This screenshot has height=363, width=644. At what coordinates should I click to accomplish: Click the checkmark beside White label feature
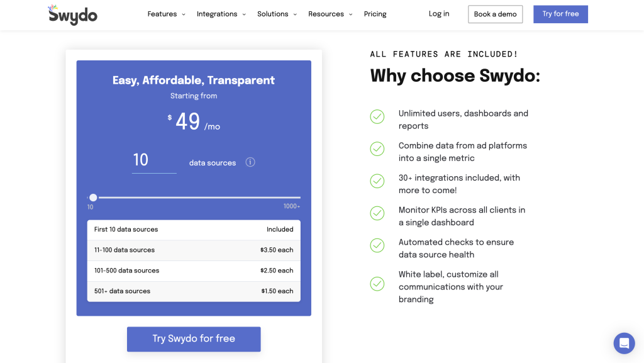point(377,284)
